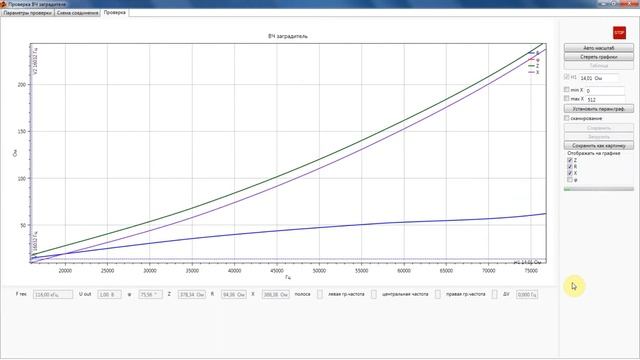Click the R resistance value field
Screen dimensions: 640x360
click(x=234, y=294)
